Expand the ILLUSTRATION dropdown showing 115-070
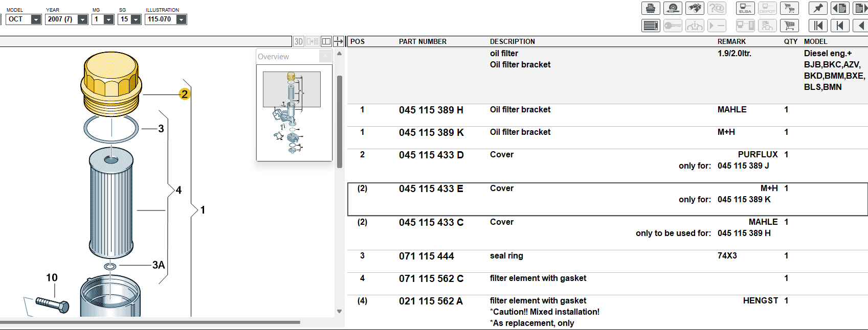Screen dimensions: 868x330 (181, 19)
